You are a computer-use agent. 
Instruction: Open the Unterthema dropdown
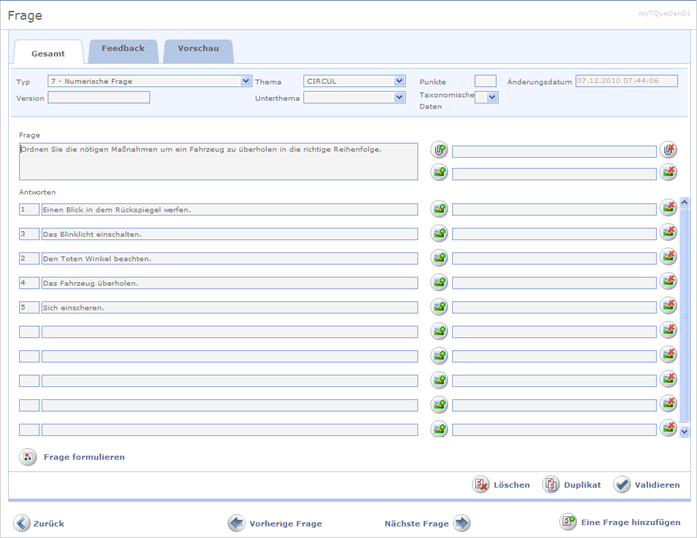click(399, 97)
